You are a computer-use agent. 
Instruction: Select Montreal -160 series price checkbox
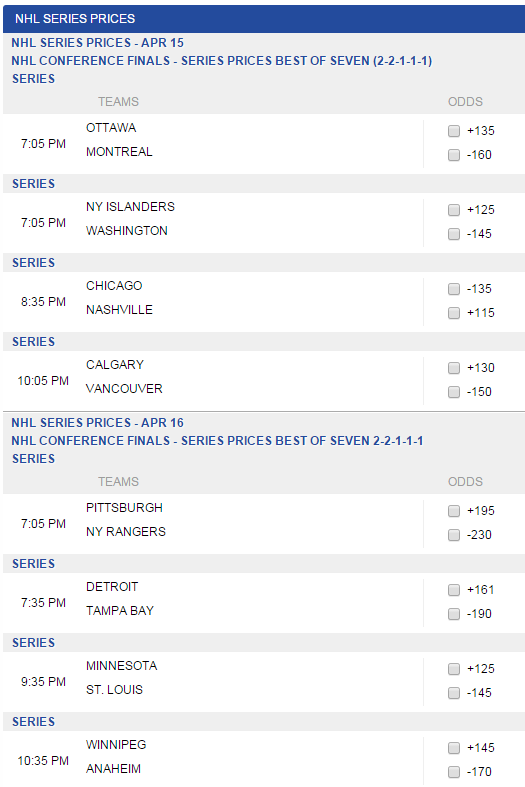(454, 155)
